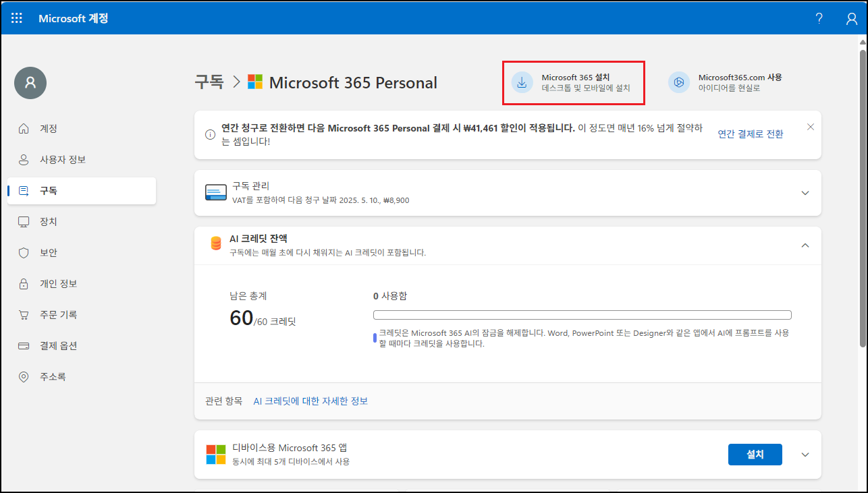Click the coin stack icon by AI 크레딧 잔액

point(216,243)
